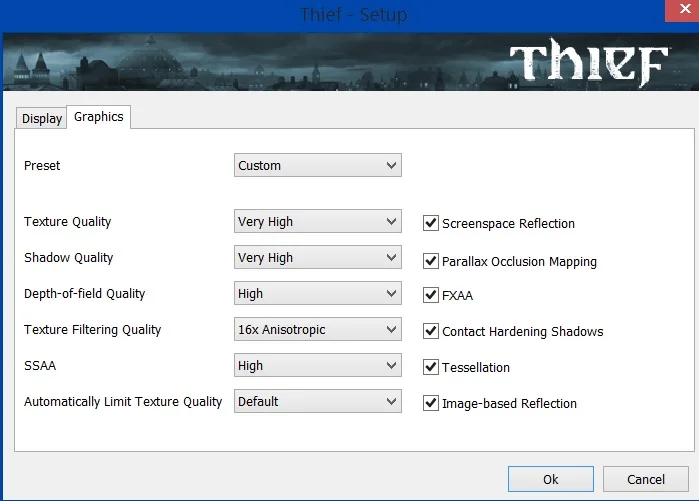Screen dimensions: 699x501
Task: Uncheck Image-based Reflection
Action: pyautogui.click(x=431, y=403)
